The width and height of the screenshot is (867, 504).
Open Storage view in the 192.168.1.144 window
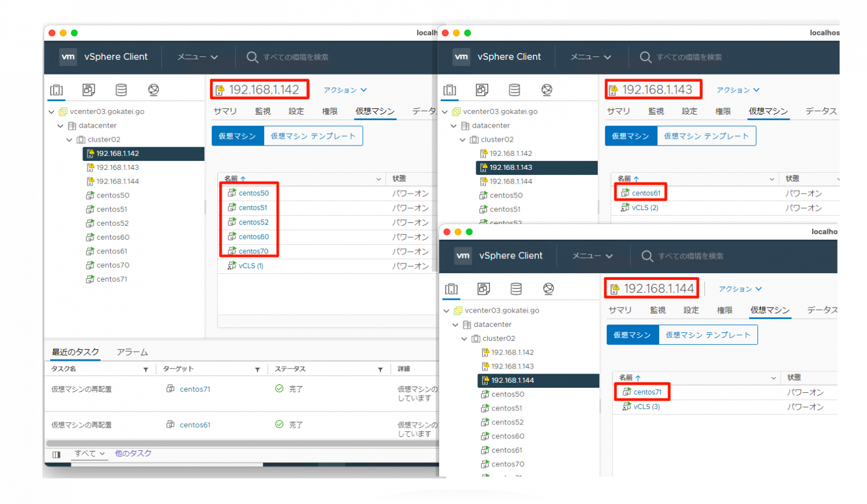point(516,289)
